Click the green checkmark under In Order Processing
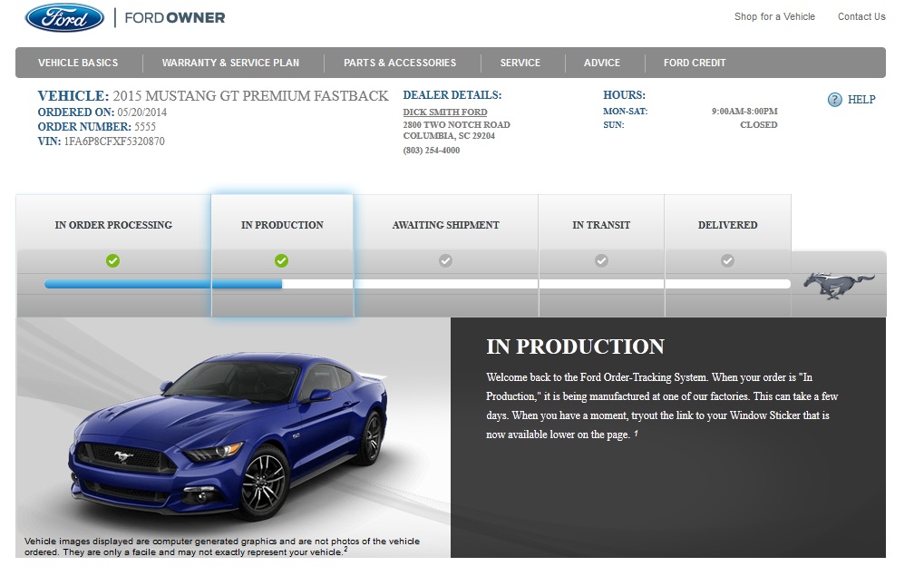 (113, 260)
